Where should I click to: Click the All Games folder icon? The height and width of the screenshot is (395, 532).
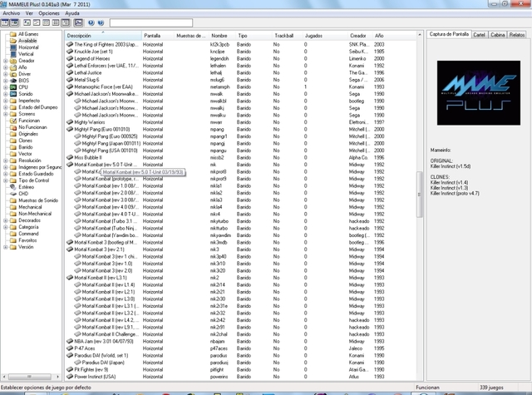13,34
